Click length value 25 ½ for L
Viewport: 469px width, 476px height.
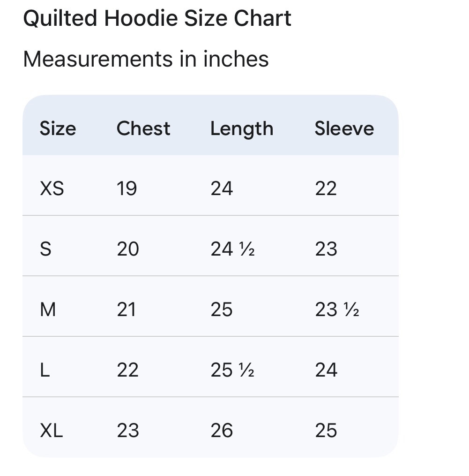[233, 370]
